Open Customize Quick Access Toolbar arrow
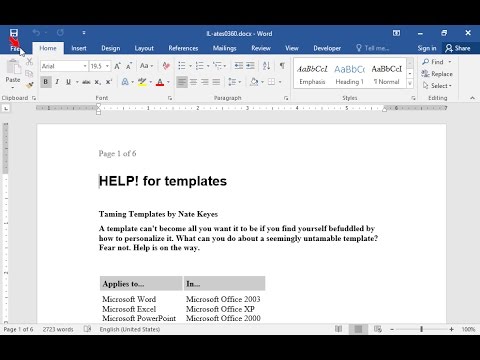 click(84, 33)
